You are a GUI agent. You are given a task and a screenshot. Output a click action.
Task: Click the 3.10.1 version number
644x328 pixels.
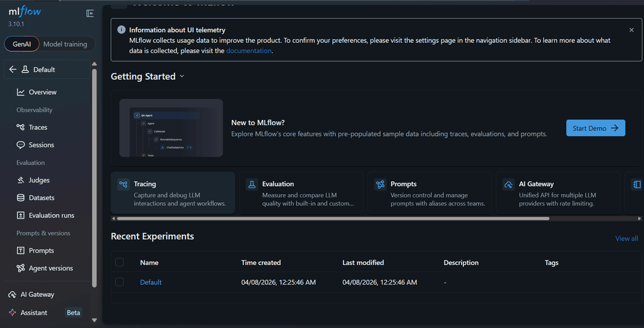[x=17, y=24]
